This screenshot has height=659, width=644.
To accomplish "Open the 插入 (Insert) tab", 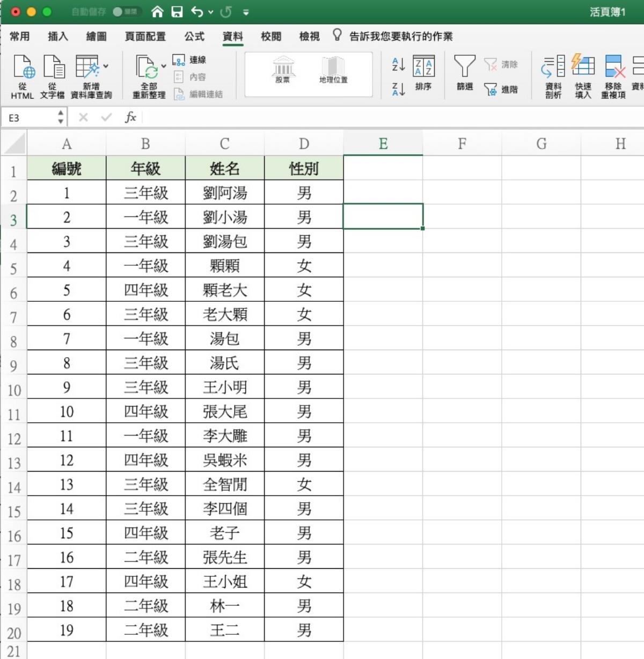I will click(x=58, y=37).
